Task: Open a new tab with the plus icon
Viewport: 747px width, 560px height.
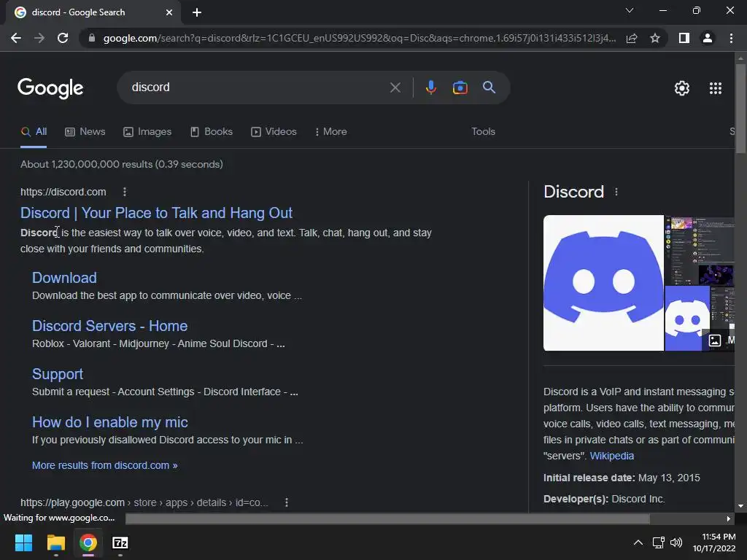Action: pyautogui.click(x=197, y=12)
